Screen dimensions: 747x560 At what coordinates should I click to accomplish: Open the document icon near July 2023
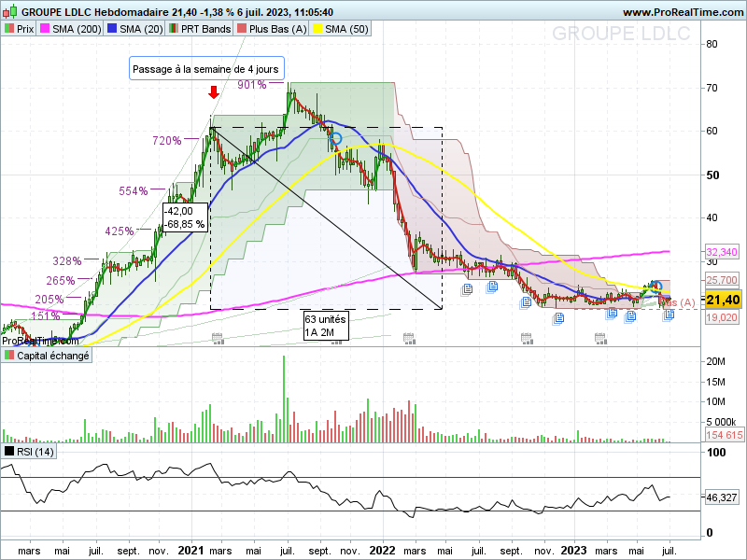(x=669, y=315)
